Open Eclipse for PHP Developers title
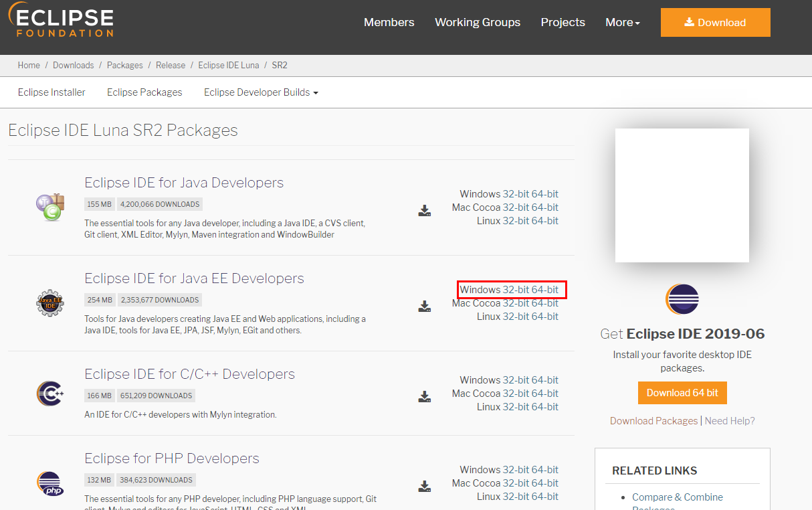812x510 pixels. point(172,458)
